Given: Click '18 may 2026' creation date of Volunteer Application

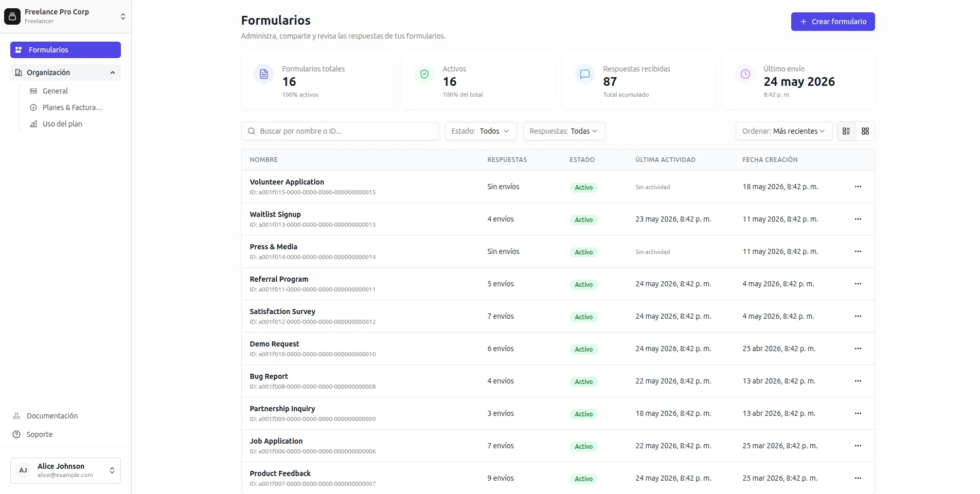Looking at the screenshot, I should coord(780,187).
